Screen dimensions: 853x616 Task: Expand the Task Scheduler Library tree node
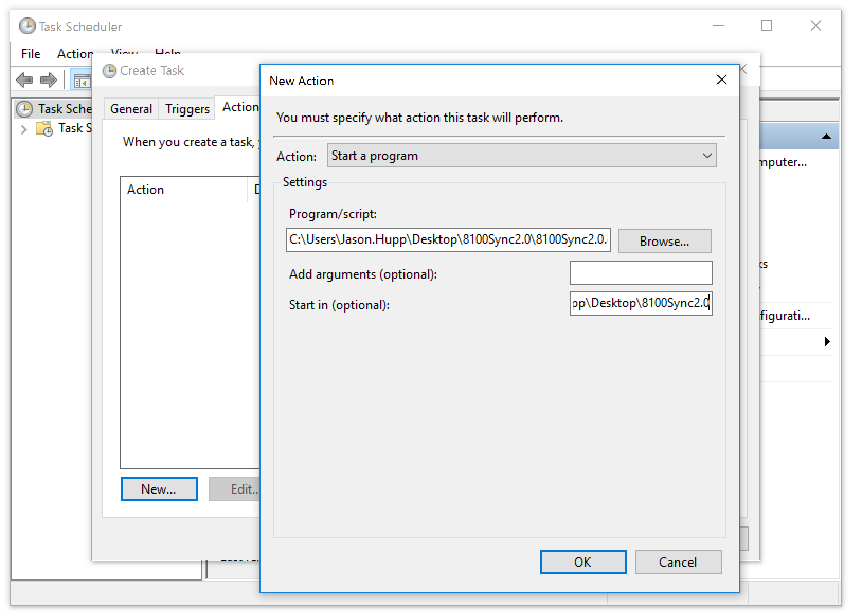[x=23, y=129]
